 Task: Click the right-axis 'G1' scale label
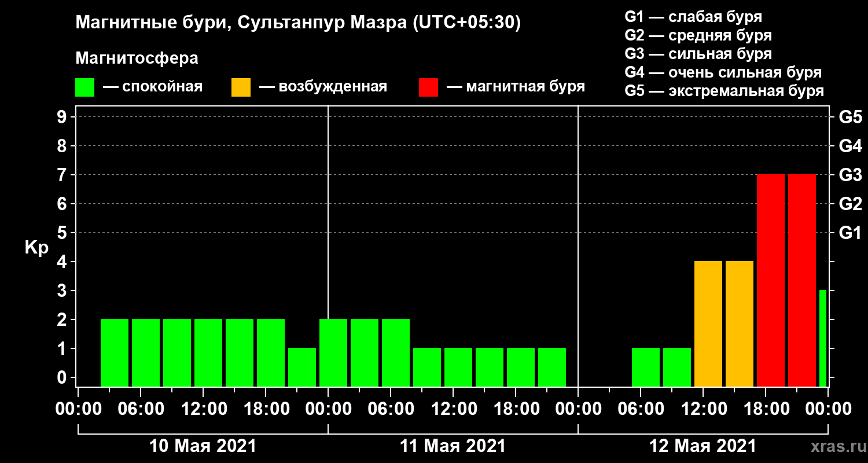point(850,233)
